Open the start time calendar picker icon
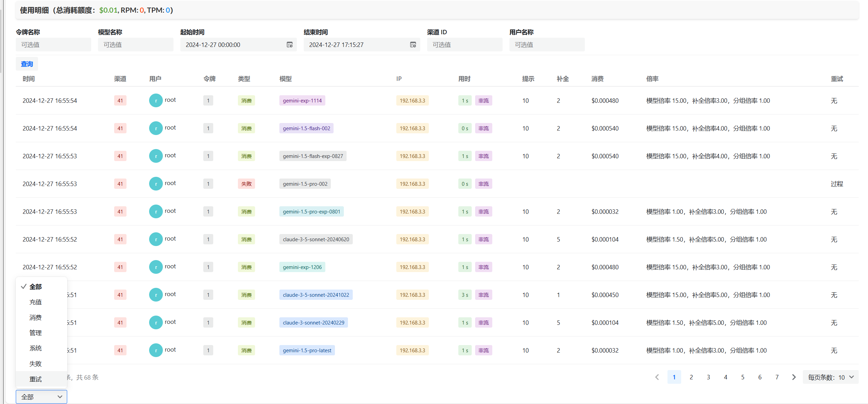 click(290, 45)
